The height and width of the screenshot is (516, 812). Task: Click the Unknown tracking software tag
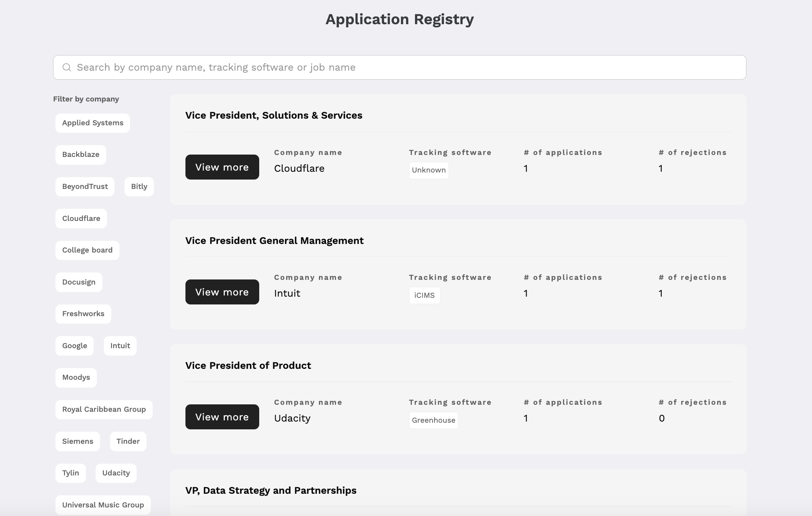coord(429,170)
